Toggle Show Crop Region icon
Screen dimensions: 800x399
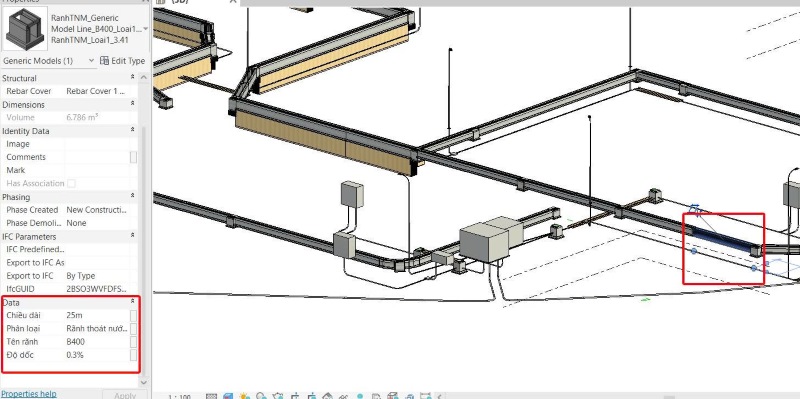tap(312, 396)
